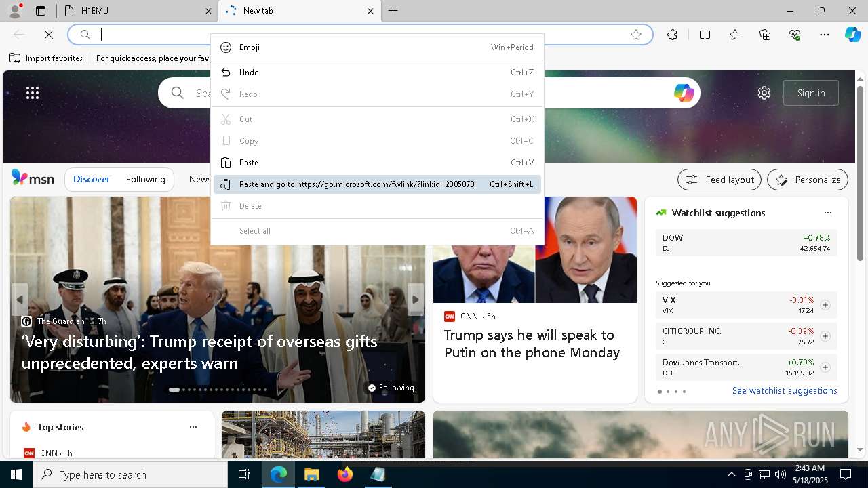Click the msn logo
The width and height of the screenshot is (868, 488).
33,178
